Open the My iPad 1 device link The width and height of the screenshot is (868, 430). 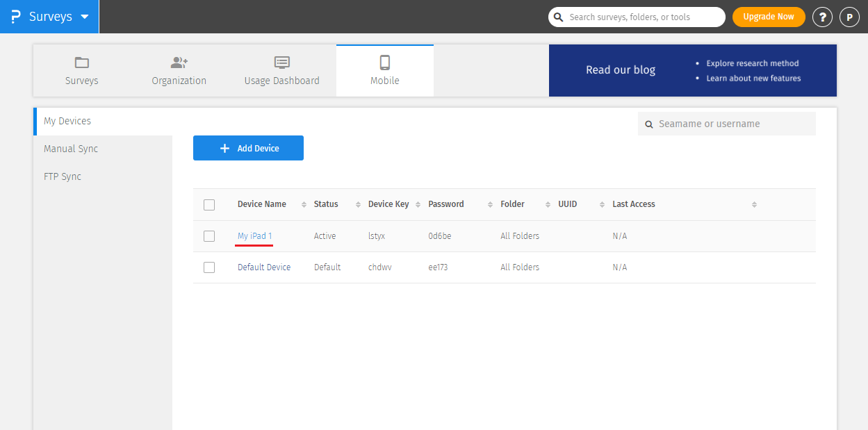[x=254, y=236]
